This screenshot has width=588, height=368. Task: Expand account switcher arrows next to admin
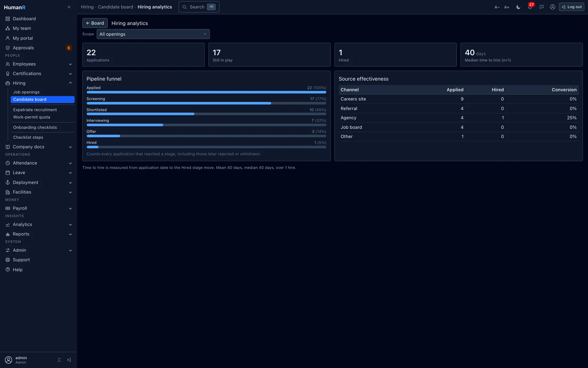(x=59, y=360)
